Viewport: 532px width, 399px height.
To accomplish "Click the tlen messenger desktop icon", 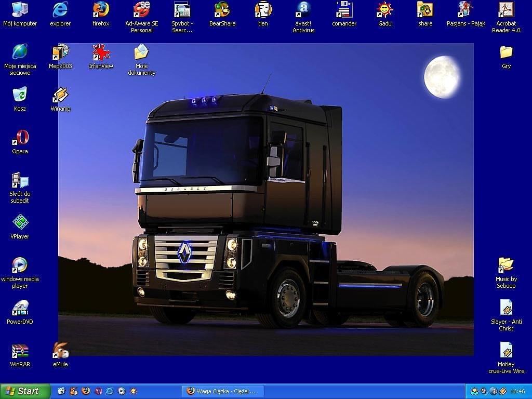I will pyautogui.click(x=263, y=14).
